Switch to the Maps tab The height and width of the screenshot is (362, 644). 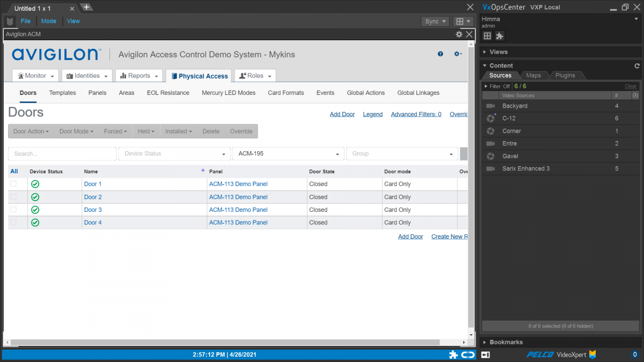534,75
